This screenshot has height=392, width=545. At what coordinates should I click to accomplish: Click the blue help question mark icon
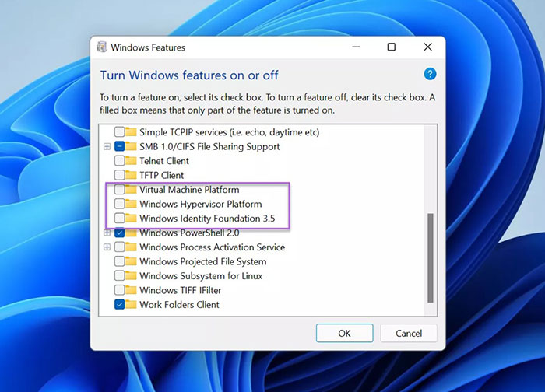click(x=430, y=74)
